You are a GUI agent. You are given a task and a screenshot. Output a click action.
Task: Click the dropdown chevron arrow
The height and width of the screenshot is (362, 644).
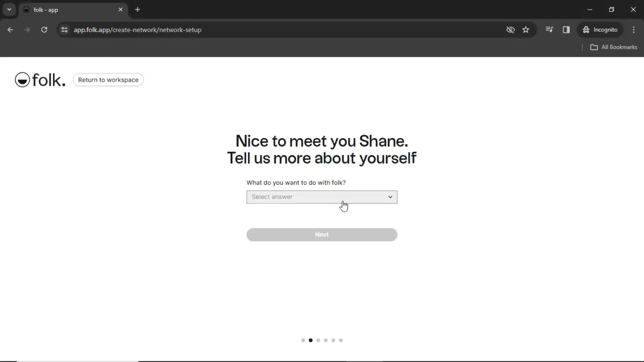(390, 197)
